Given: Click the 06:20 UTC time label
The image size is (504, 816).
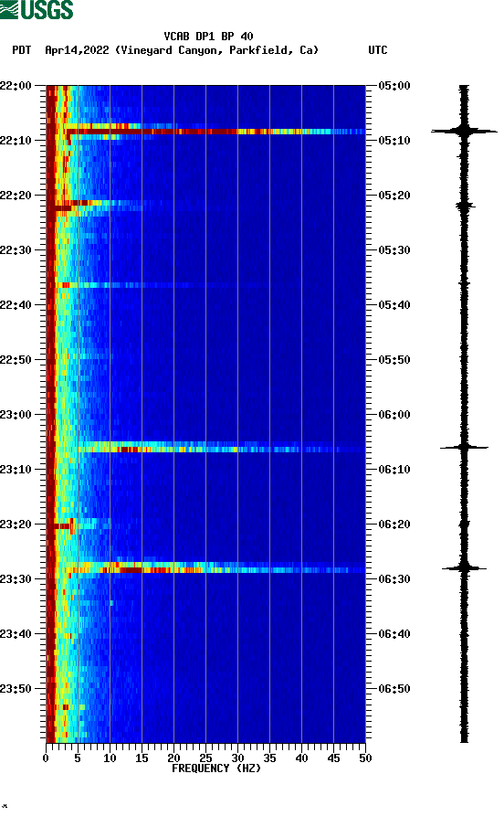Looking at the screenshot, I should (x=394, y=525).
